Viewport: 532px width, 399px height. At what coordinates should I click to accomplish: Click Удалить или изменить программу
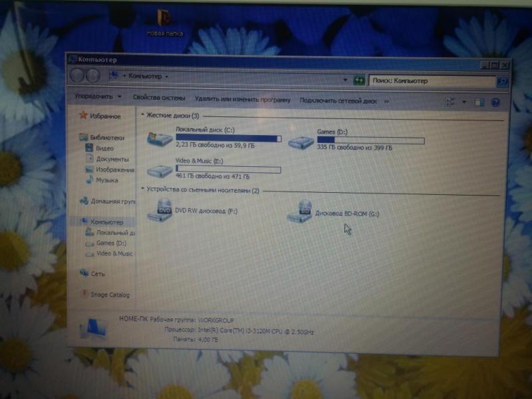tap(242, 100)
